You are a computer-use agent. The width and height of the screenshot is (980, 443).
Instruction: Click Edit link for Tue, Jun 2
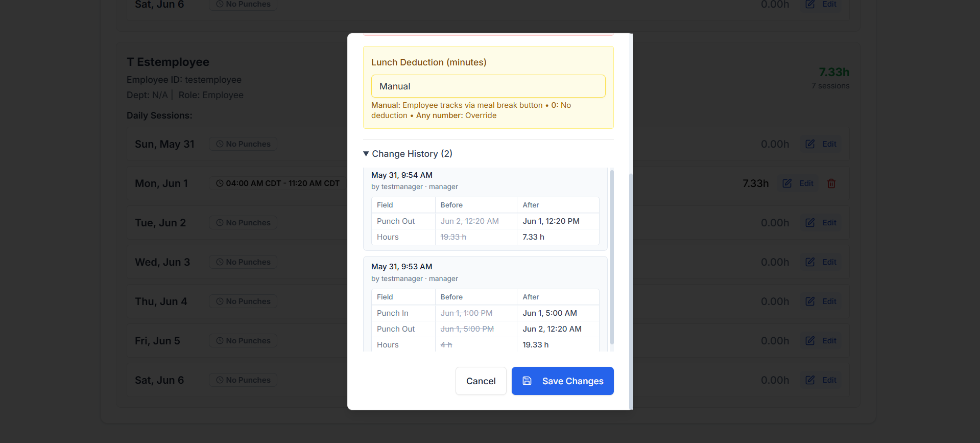829,223
